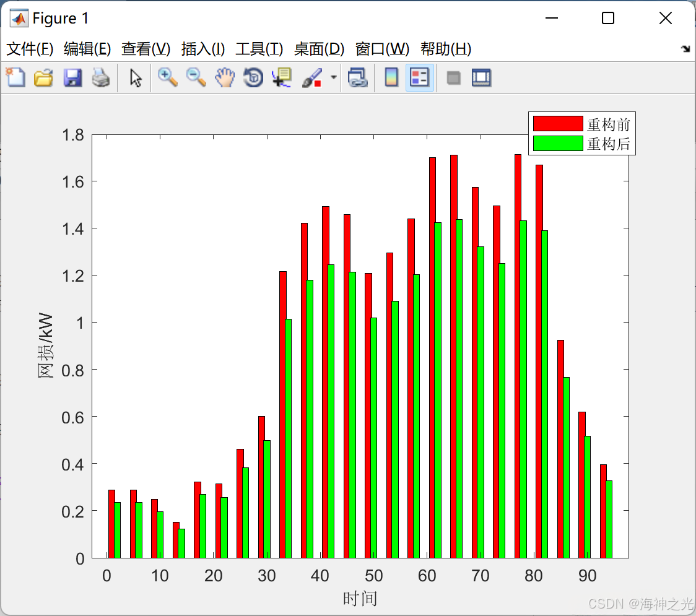Select the 重构前 legend label
Image resolution: width=696 pixels, height=616 pixels.
(609, 124)
